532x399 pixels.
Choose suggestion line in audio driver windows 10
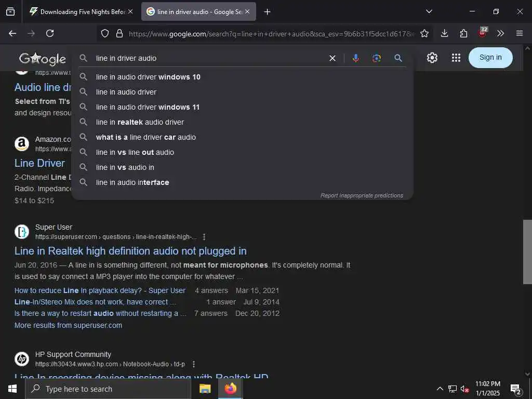[x=242, y=77]
